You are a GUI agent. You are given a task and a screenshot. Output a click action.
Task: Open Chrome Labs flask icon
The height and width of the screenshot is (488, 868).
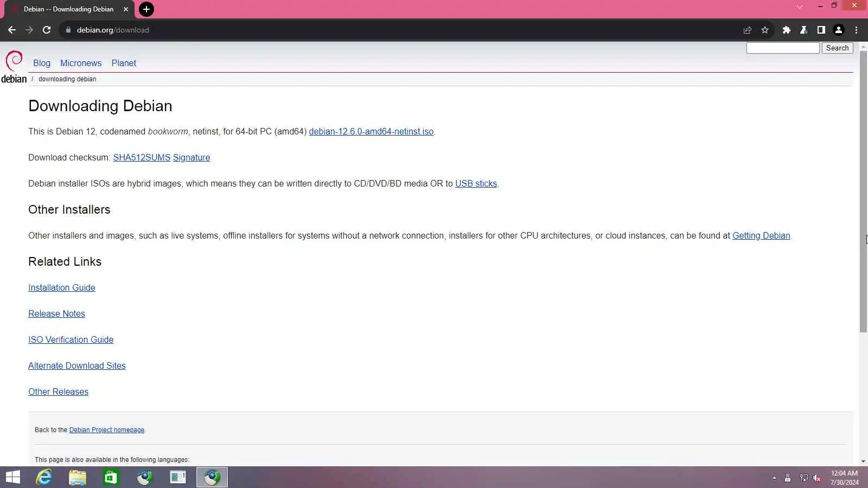tap(804, 30)
